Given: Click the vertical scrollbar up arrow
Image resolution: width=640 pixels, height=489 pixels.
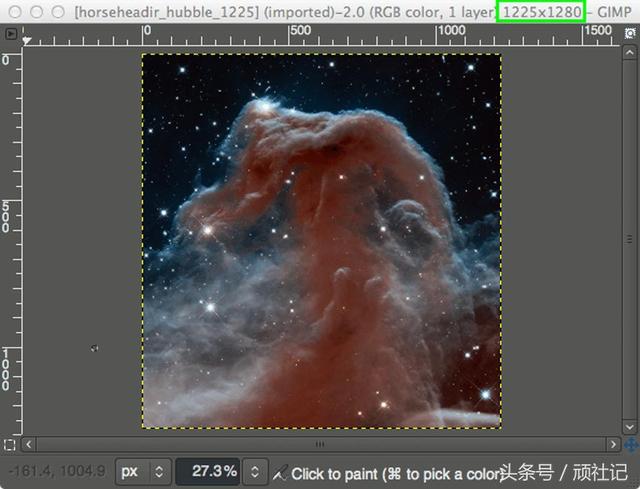Looking at the screenshot, I should point(629,53).
